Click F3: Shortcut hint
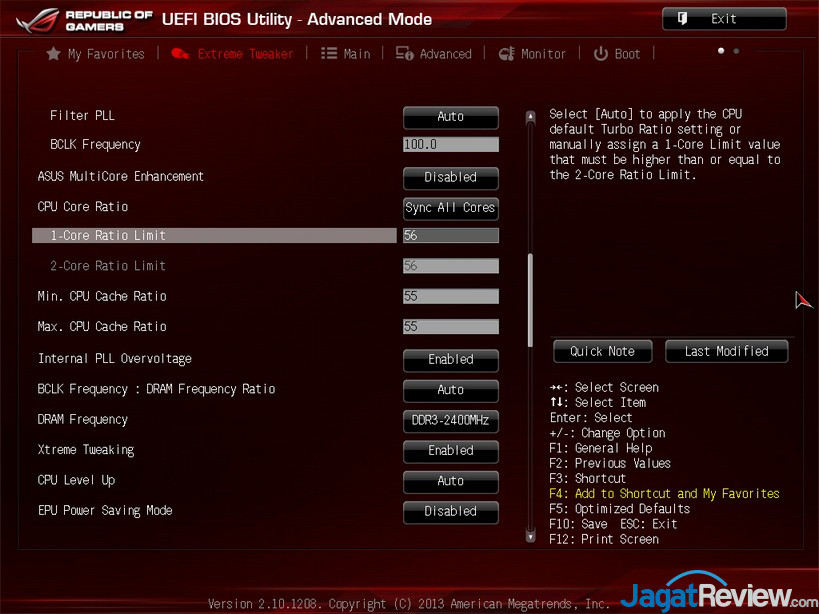The width and height of the screenshot is (819, 614). (588, 479)
